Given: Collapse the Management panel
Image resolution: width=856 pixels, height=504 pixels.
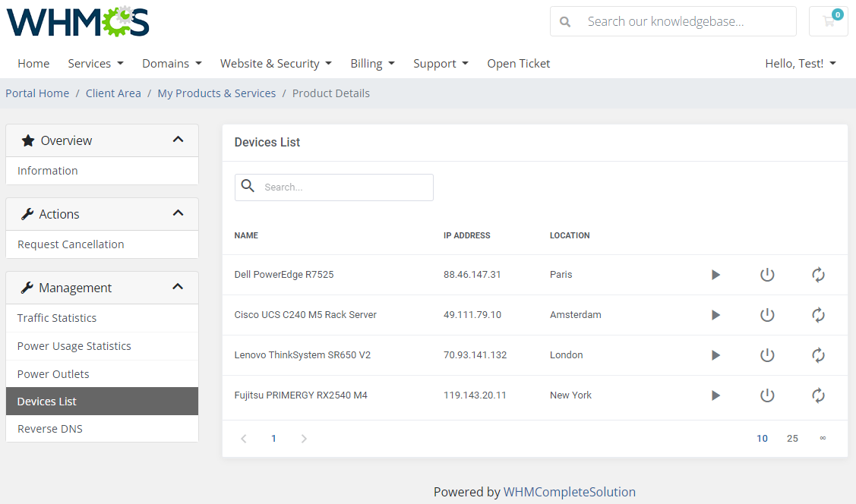Looking at the screenshot, I should [x=178, y=287].
